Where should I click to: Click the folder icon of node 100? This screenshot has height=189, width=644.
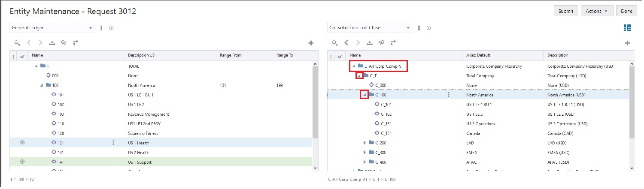click(x=48, y=85)
